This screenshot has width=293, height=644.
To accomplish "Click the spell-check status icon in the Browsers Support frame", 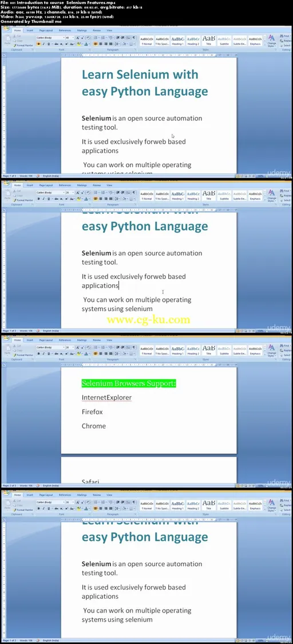I will (38, 485).
